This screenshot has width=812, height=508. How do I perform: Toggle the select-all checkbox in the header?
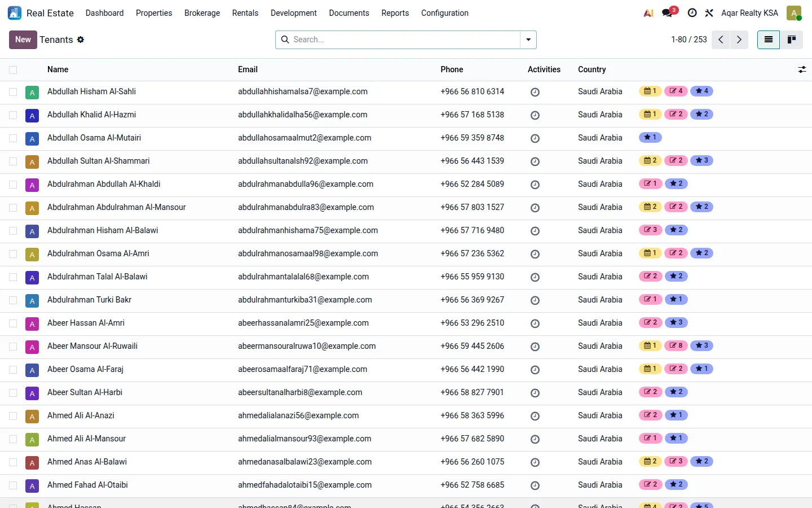13,69
